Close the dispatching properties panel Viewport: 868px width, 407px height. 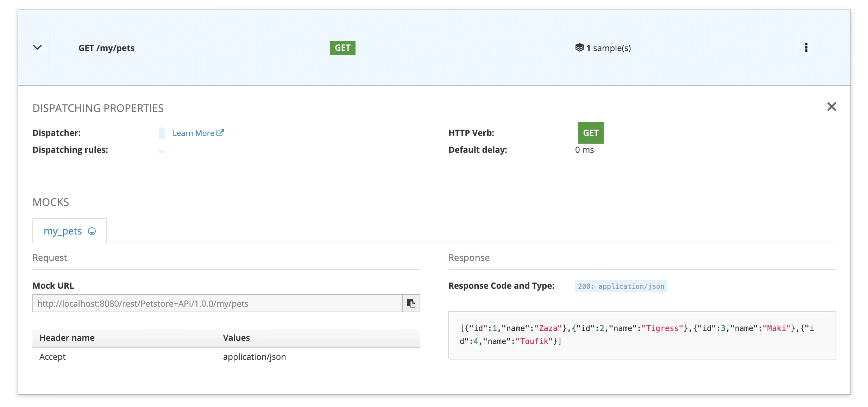click(831, 107)
